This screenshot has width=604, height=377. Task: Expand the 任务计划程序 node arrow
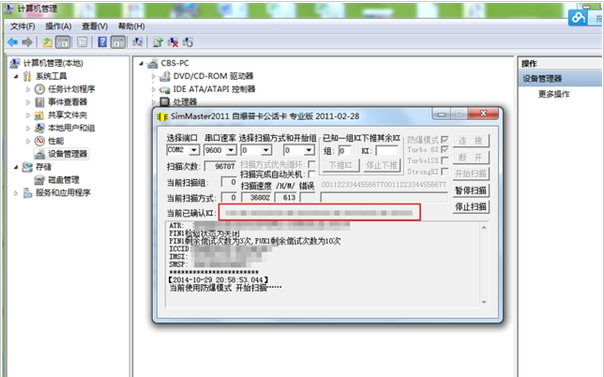pos(28,89)
